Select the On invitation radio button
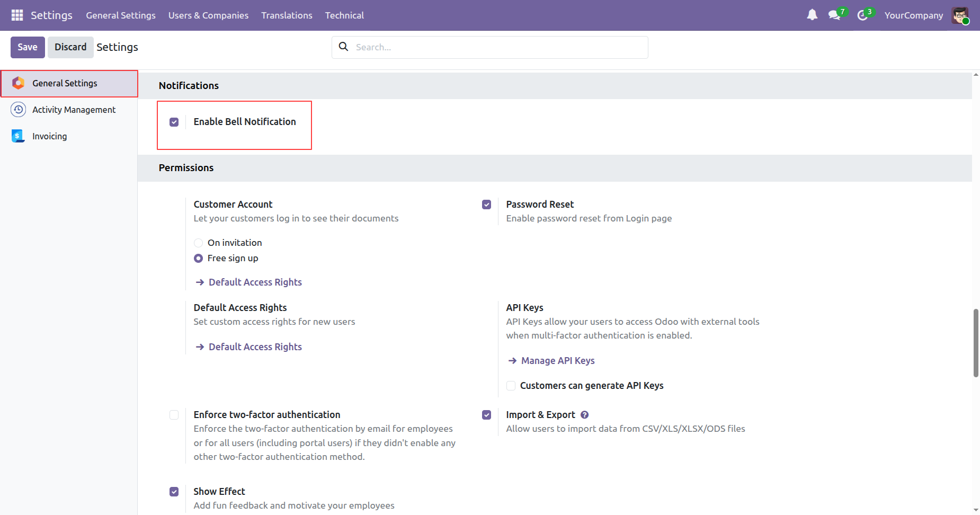980x515 pixels. click(198, 243)
